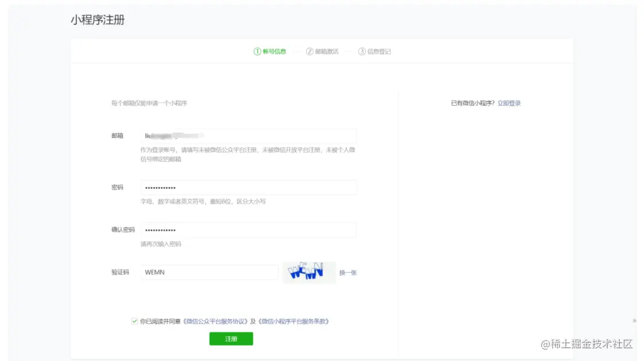Image resolution: width=644 pixels, height=361 pixels.
Task: Click the 验证码 field label
Action: tap(121, 272)
